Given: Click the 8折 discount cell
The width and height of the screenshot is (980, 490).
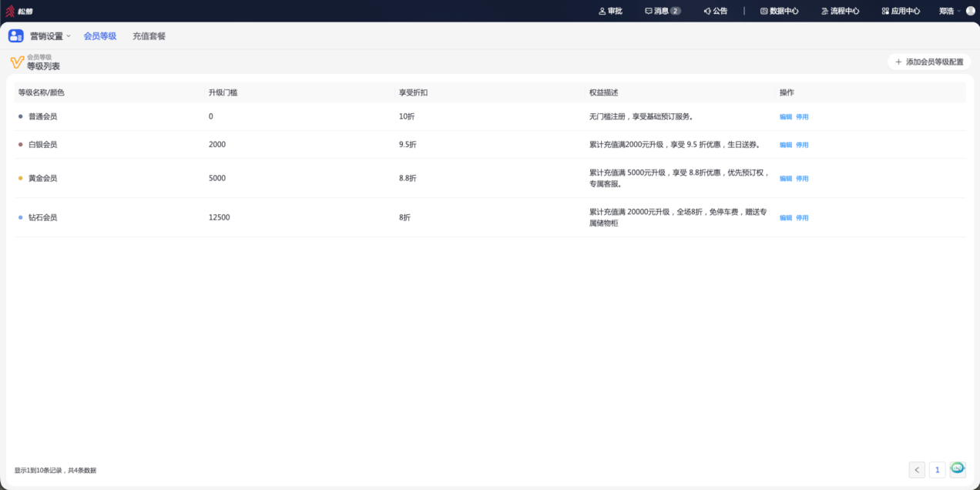Looking at the screenshot, I should click(x=404, y=217).
